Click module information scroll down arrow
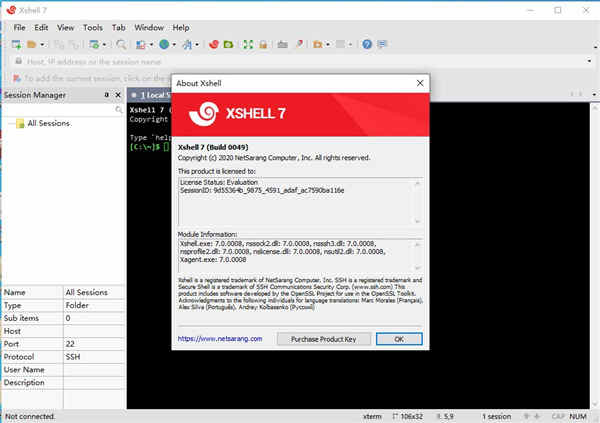Viewport: 600px width, 423px height. [x=417, y=268]
